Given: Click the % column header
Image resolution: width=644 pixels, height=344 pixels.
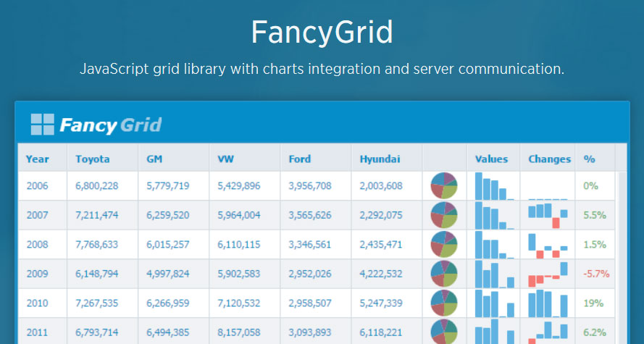Looking at the screenshot, I should coord(595,159).
